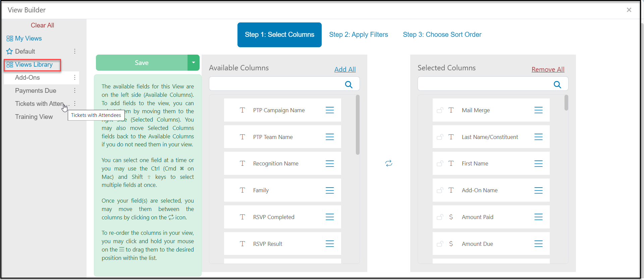Click the Clear All link
The height and width of the screenshot is (280, 644).
point(42,25)
